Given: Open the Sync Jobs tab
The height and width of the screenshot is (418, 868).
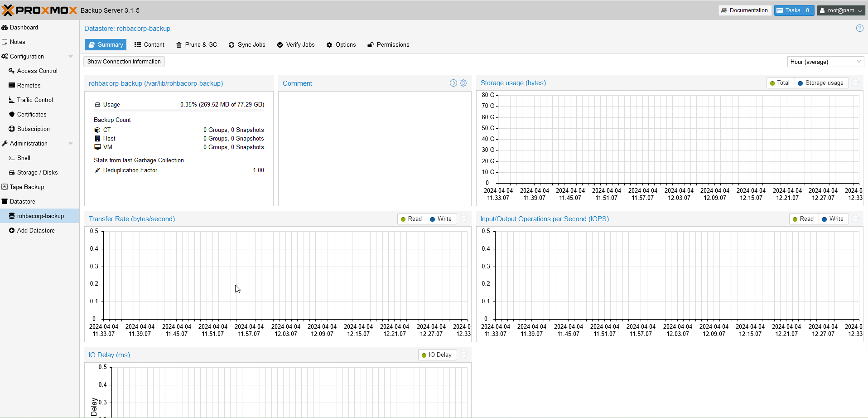Looking at the screenshot, I should [247, 44].
